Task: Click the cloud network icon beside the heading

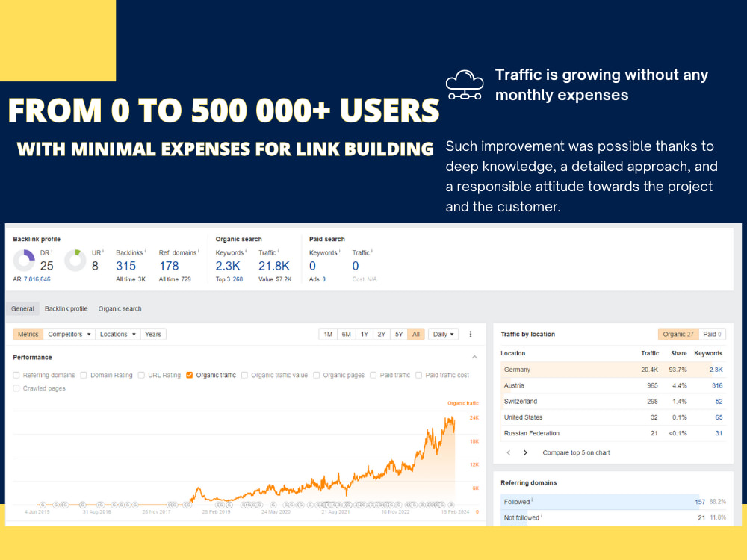Action: (x=465, y=85)
